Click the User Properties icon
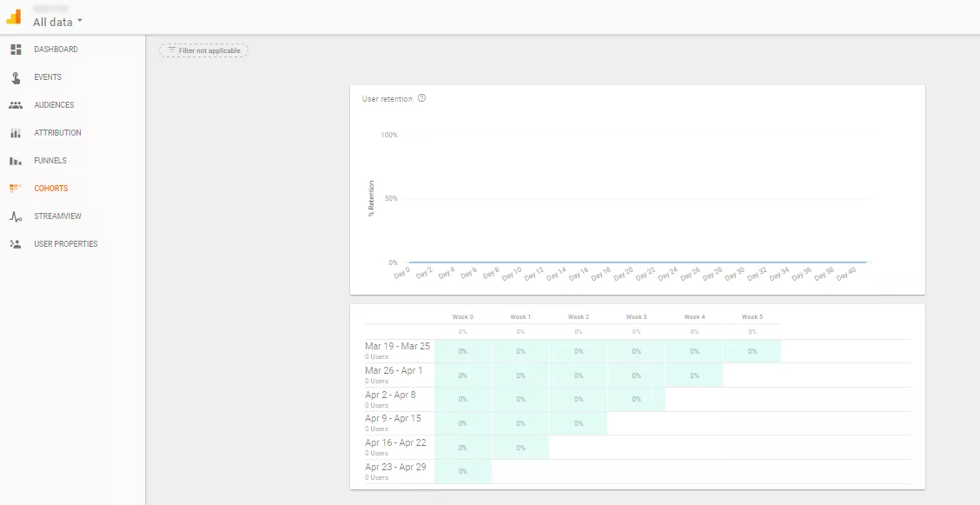Viewport: 980px width, 505px height. [16, 244]
